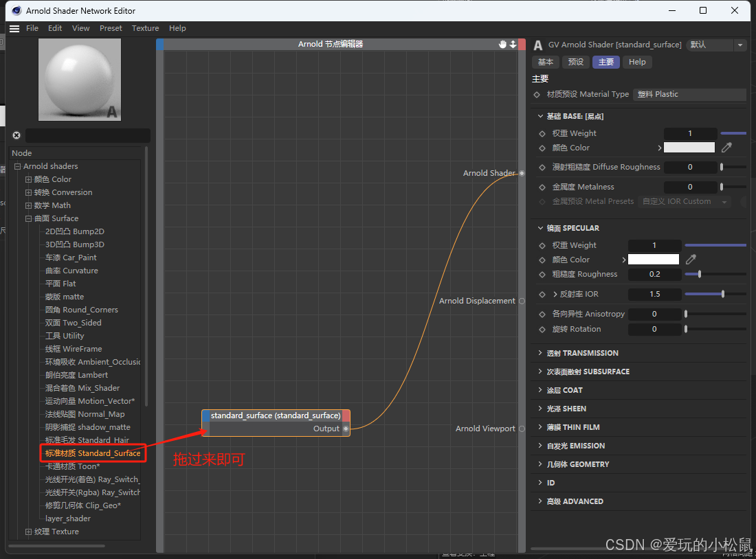Click the base Color white swatch
This screenshot has height=559, width=756.
[x=689, y=148]
